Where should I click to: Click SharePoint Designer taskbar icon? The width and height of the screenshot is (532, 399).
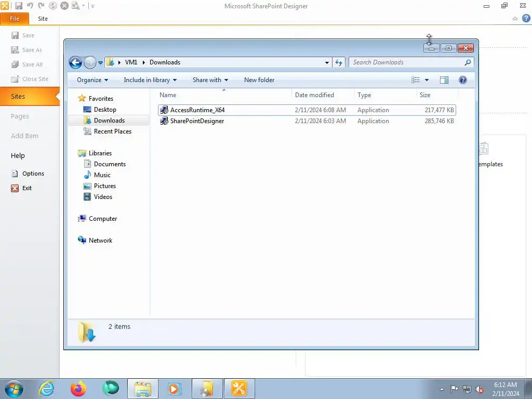[239, 389]
